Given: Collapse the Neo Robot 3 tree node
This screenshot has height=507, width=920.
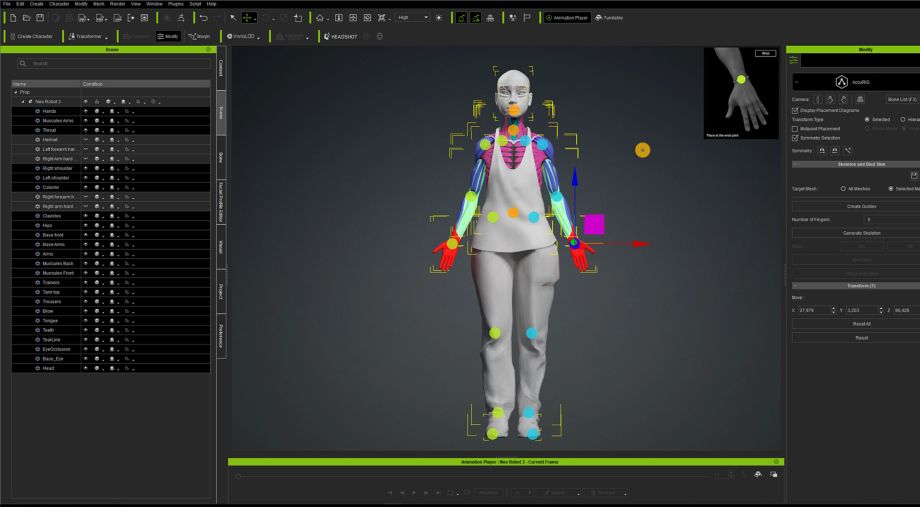Looking at the screenshot, I should (x=23, y=102).
